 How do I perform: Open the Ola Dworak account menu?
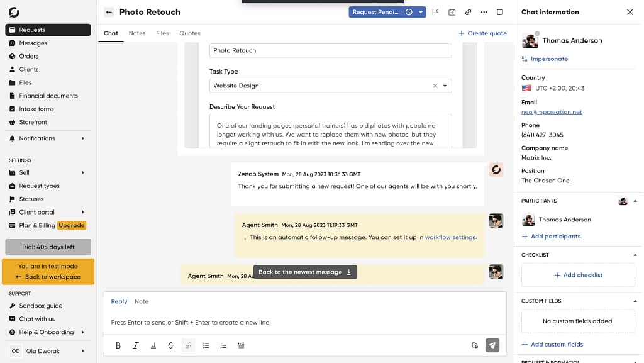pos(48,350)
